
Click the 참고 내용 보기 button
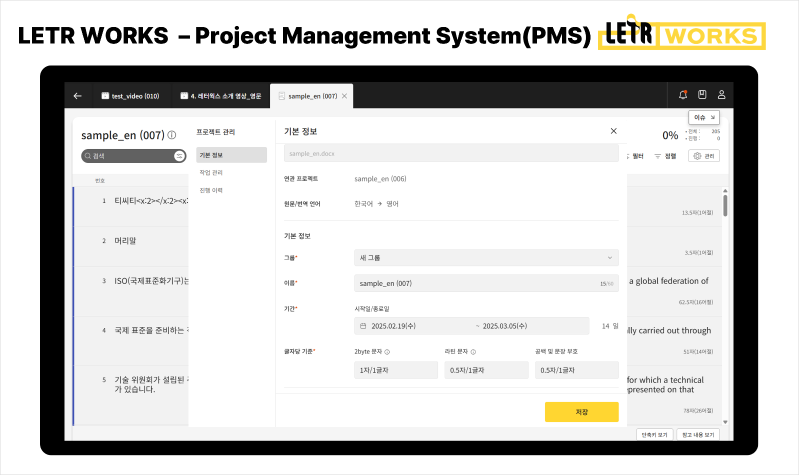(698, 435)
